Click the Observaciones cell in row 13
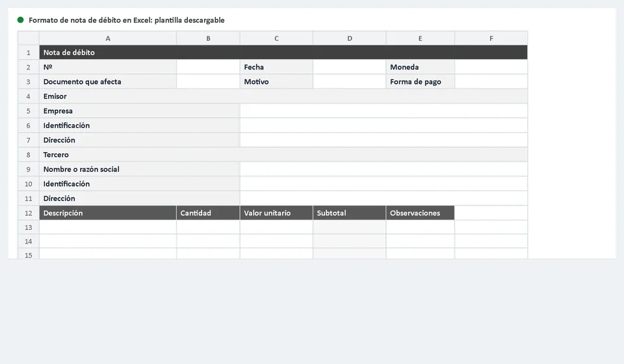 coord(420,227)
